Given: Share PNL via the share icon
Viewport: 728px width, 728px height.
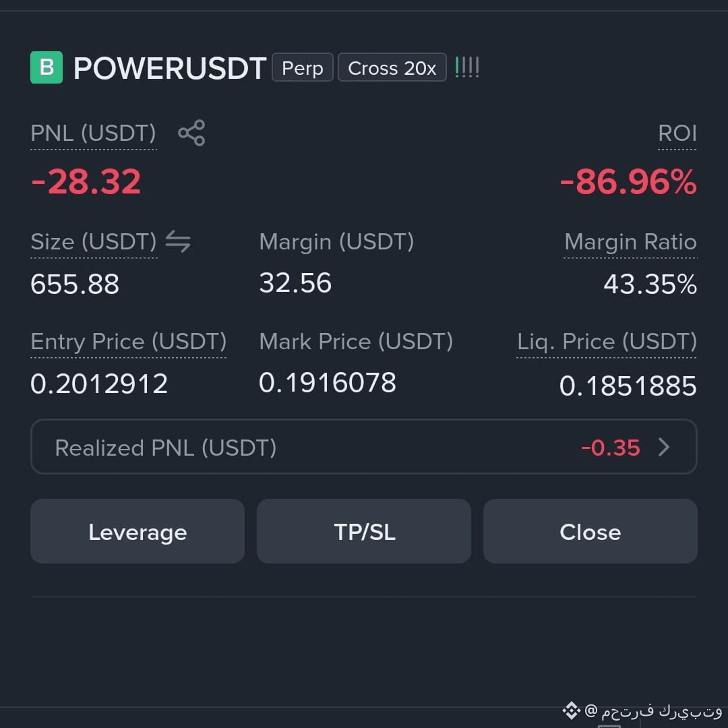Looking at the screenshot, I should tap(191, 133).
